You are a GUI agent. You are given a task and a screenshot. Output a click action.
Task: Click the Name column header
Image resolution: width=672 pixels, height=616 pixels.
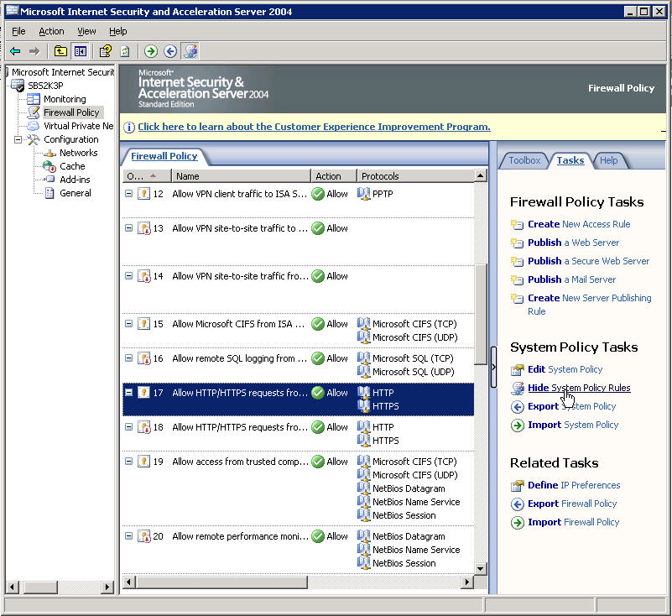pos(240,176)
